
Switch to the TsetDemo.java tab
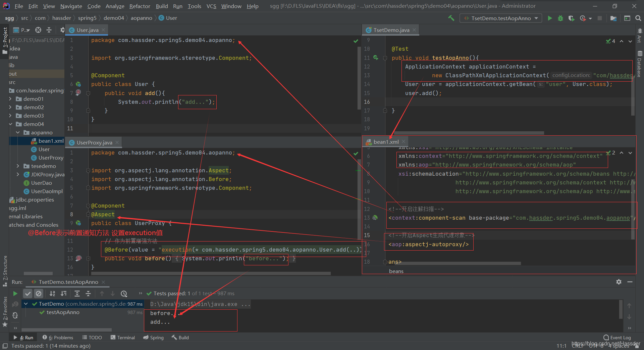coord(391,30)
